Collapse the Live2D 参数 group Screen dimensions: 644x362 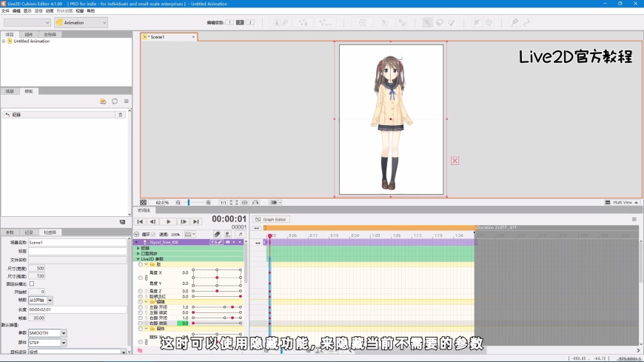coord(138,259)
